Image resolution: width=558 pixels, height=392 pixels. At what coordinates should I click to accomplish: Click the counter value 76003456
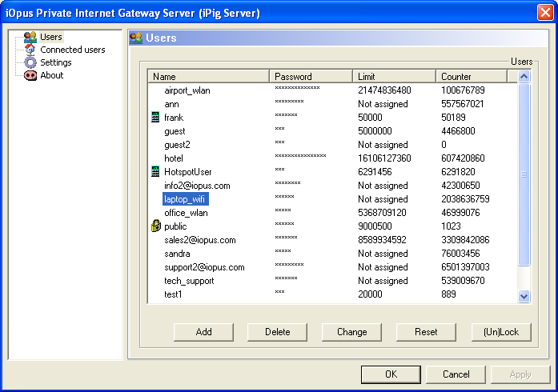tap(460, 254)
